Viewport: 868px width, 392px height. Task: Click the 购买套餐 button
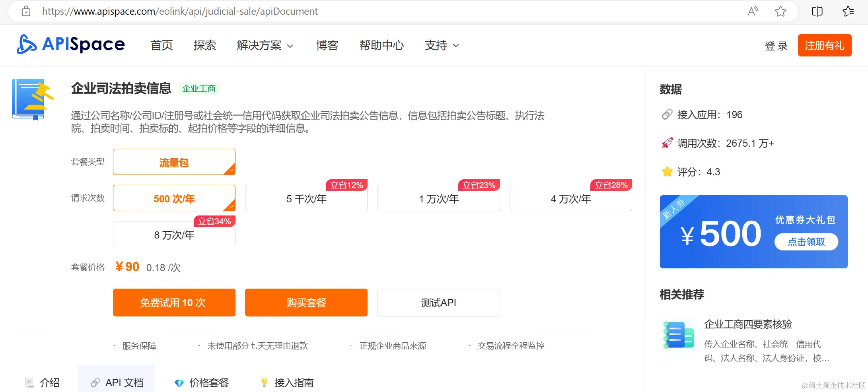[306, 303]
